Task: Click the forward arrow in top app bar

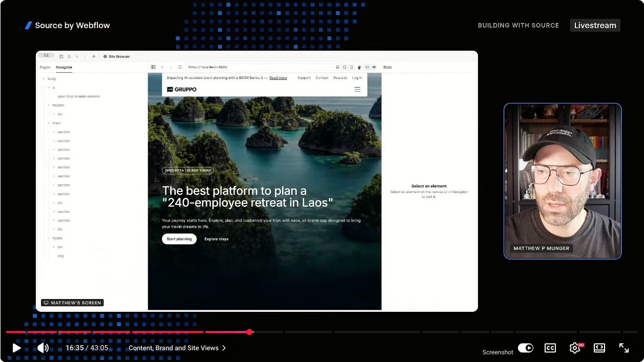Action: [x=85, y=56]
